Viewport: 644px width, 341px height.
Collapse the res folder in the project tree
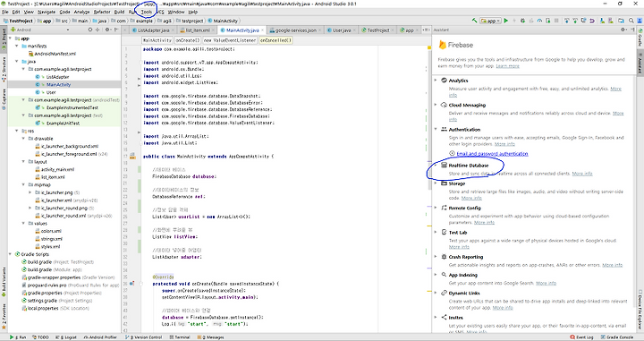(17, 131)
